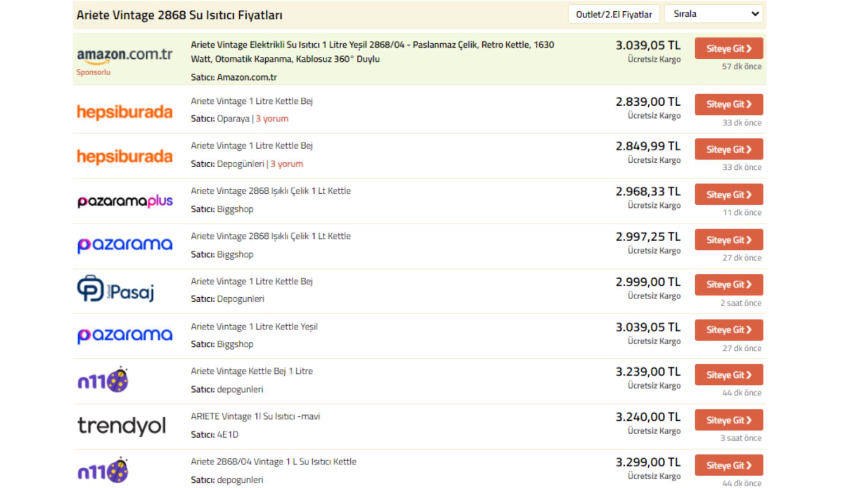Open the Sırala sort dropdown
The image size is (868, 488).
pos(714,14)
